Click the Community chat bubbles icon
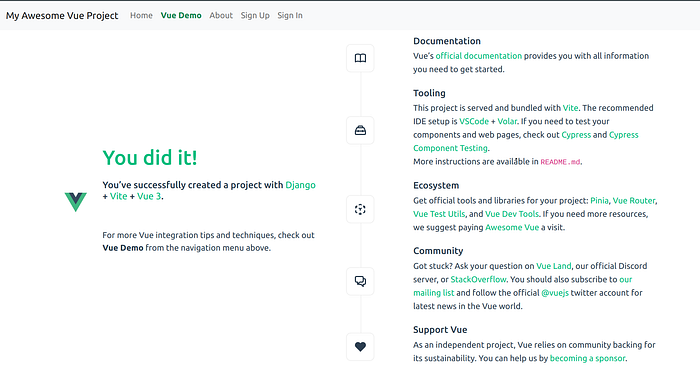The image size is (700, 386). coord(360,281)
